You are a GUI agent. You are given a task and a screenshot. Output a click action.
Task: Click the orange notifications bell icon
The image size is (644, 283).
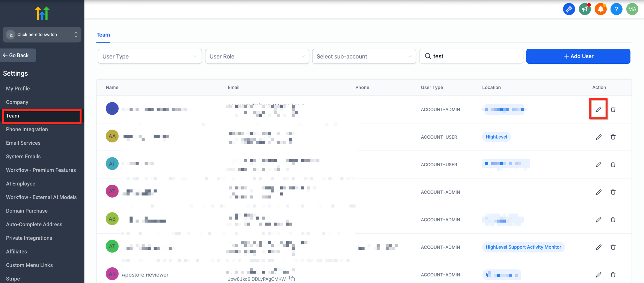click(x=600, y=9)
